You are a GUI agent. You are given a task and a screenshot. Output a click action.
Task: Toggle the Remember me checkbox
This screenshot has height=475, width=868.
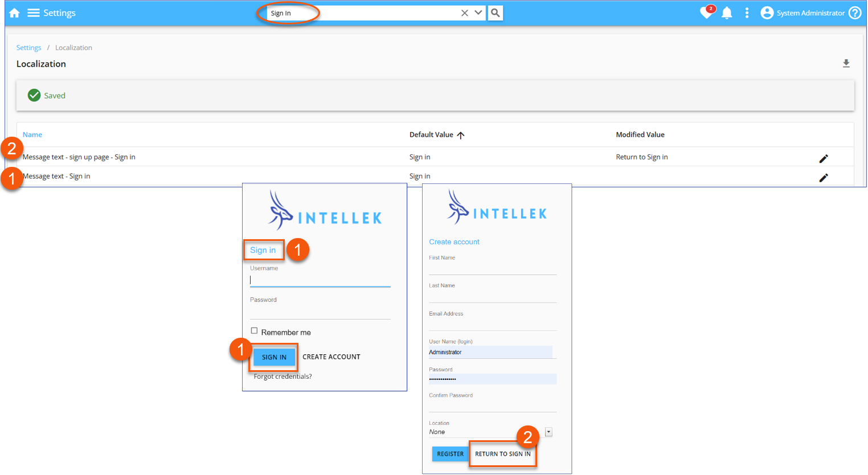pyautogui.click(x=254, y=331)
